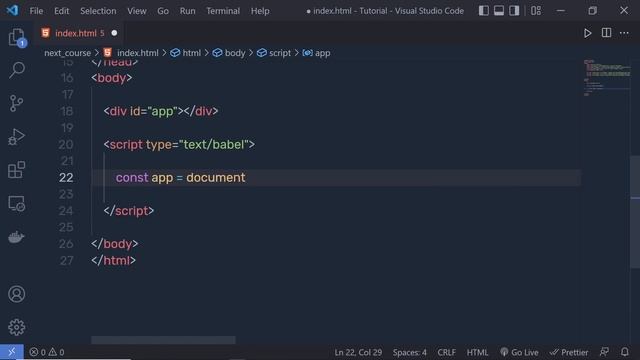Toggle the primary side bar layout button

click(484, 11)
